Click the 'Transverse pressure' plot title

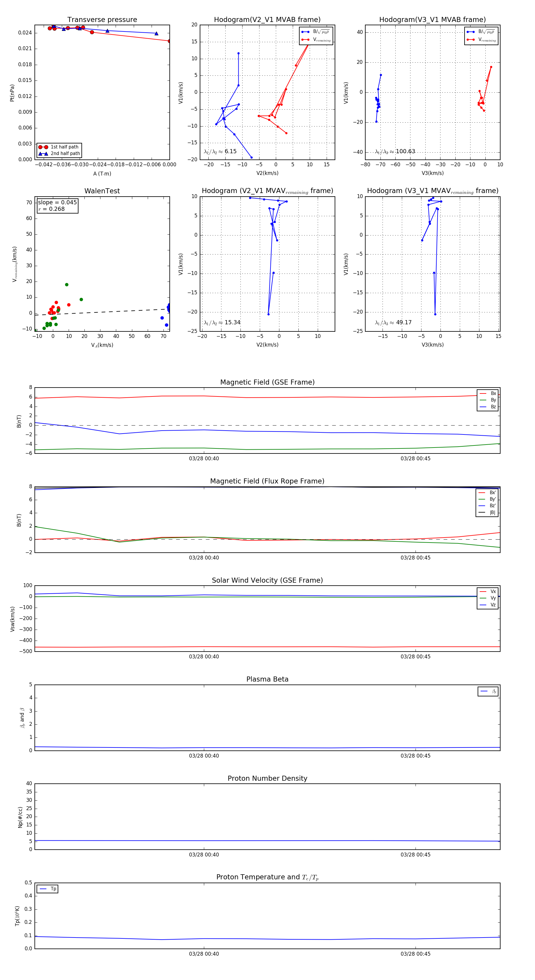click(102, 20)
